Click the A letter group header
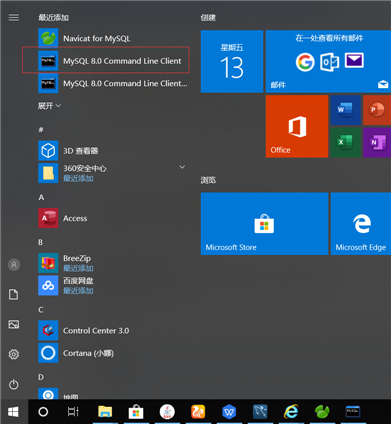Image resolution: width=391 pixels, height=424 pixels. point(41,197)
